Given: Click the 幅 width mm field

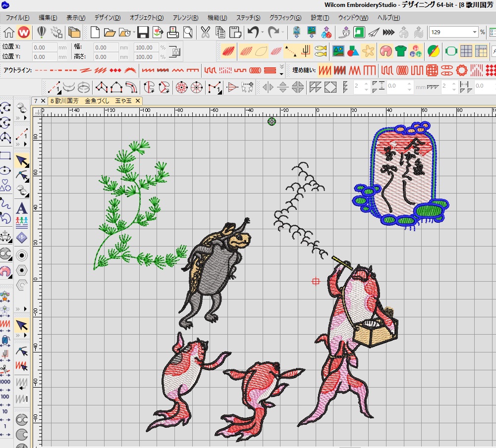Looking at the screenshot, I should (106, 48).
